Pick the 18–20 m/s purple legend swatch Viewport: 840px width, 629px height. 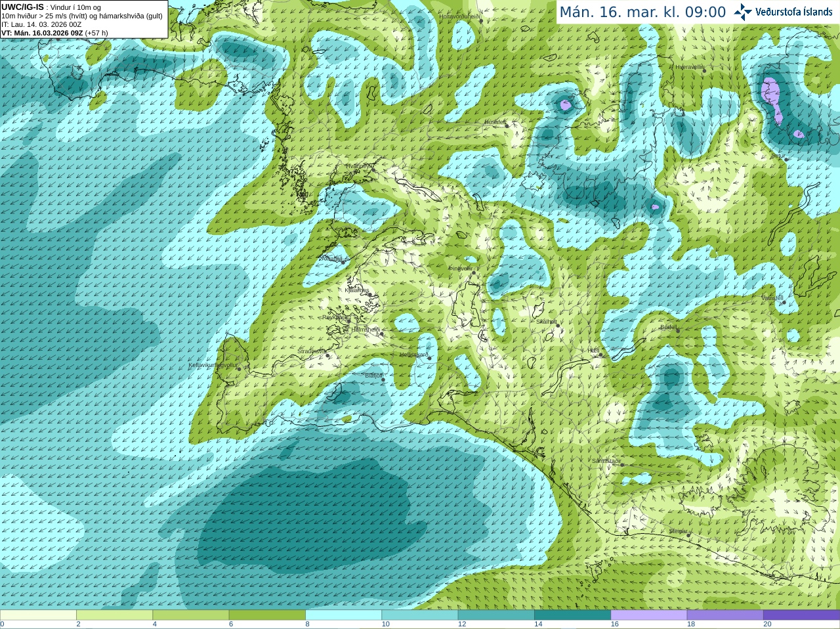(x=725, y=615)
